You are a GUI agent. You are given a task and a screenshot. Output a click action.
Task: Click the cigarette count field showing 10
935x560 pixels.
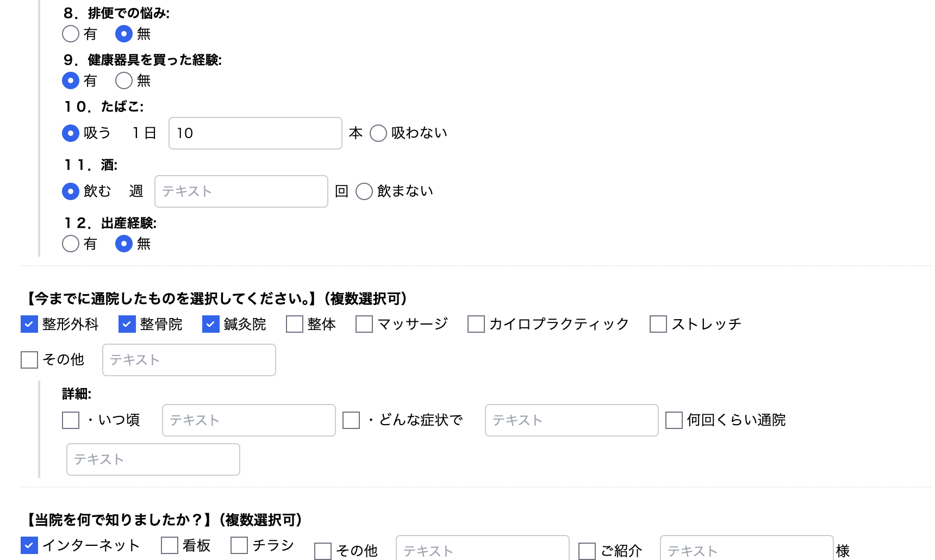[x=254, y=133]
